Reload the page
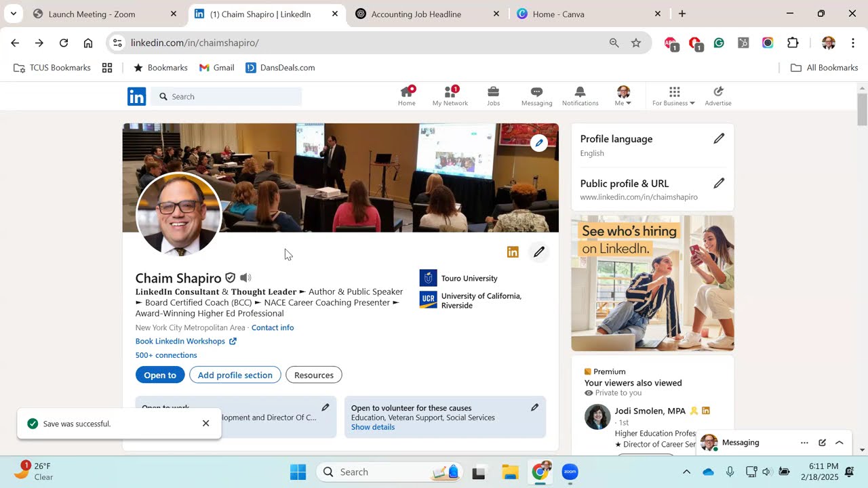The height and width of the screenshot is (488, 868). point(64,43)
